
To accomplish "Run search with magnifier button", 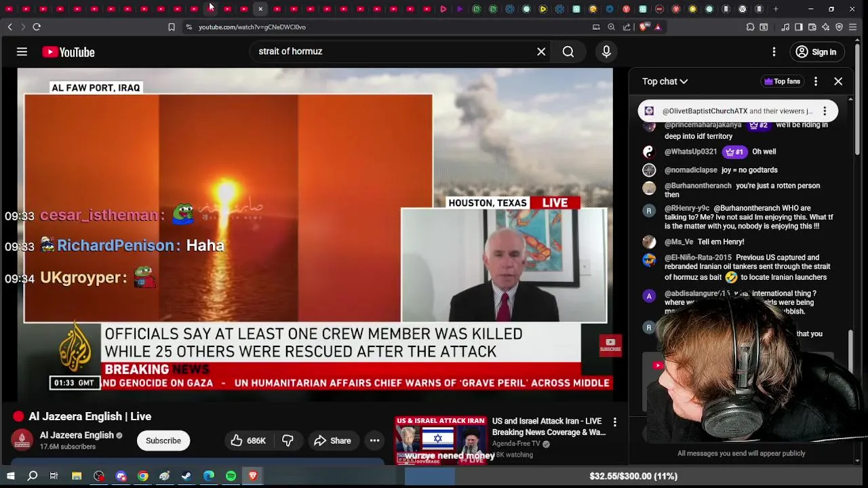I will [568, 52].
